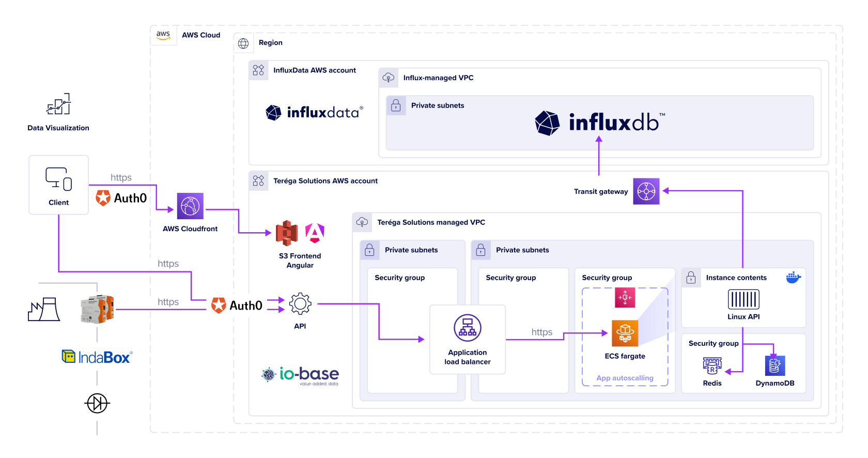This screenshot has width=868, height=458.
Task: Click the InfluxData AWS account icon
Action: click(x=258, y=70)
